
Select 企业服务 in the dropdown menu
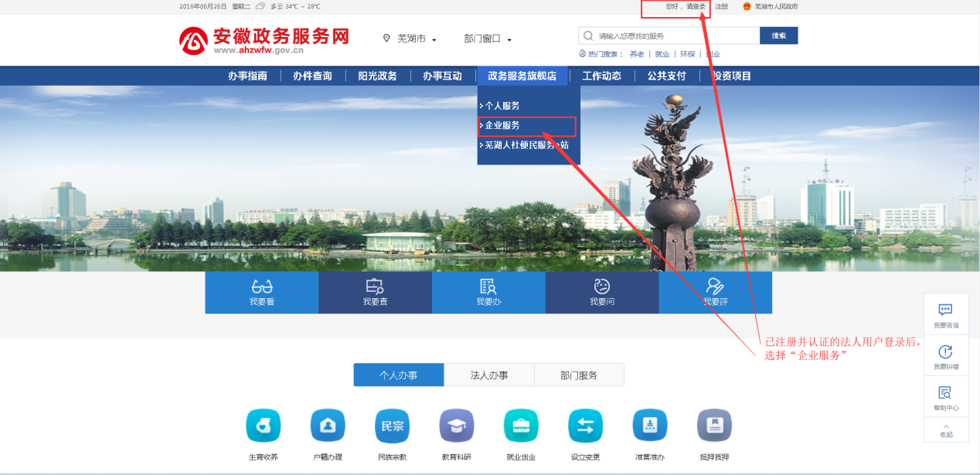click(502, 125)
